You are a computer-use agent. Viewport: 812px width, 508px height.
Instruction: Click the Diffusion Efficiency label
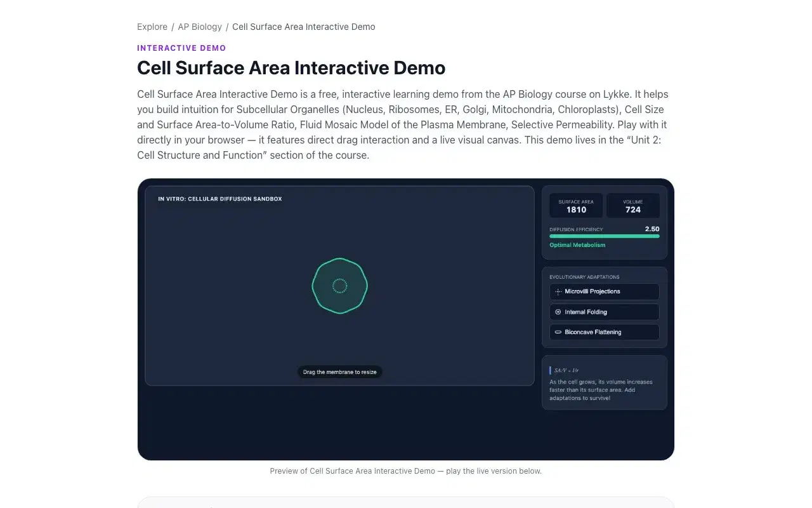click(576, 229)
